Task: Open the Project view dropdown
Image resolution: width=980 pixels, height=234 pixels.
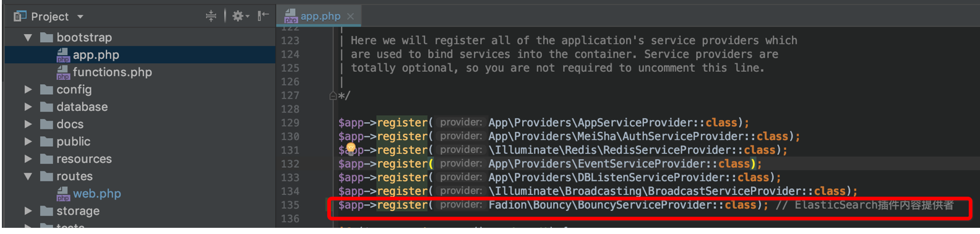Action: [x=80, y=17]
